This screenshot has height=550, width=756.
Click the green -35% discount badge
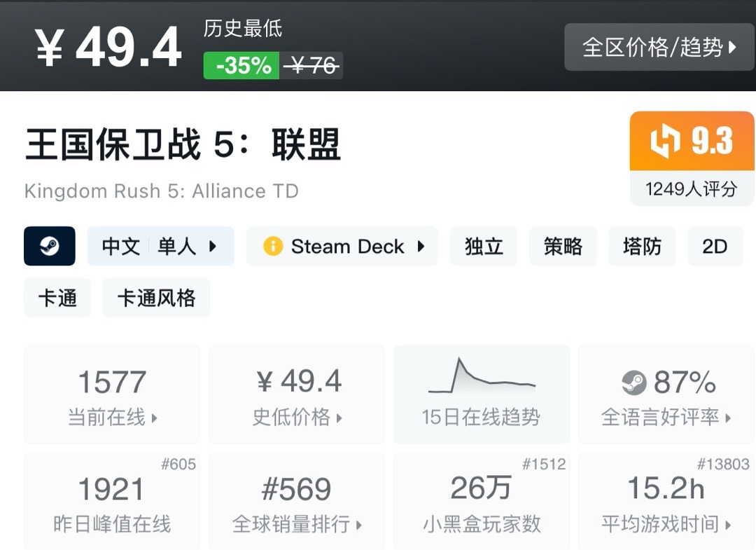click(242, 66)
